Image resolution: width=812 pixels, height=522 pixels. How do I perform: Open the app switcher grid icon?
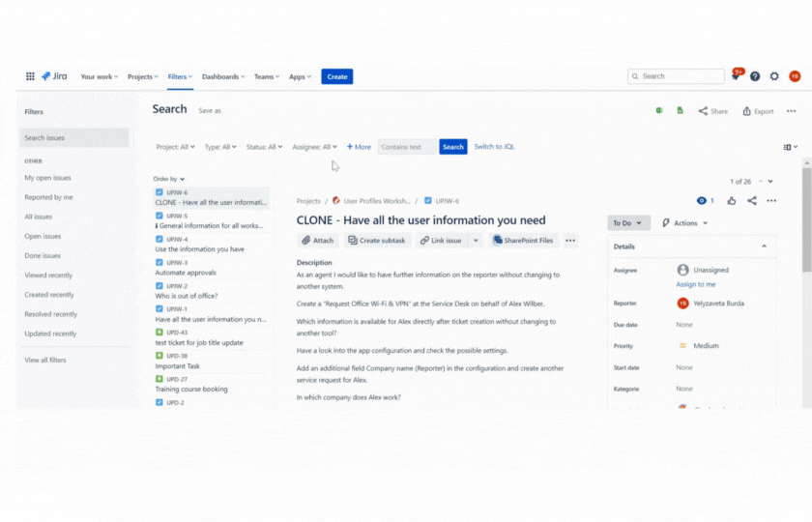[x=31, y=76]
